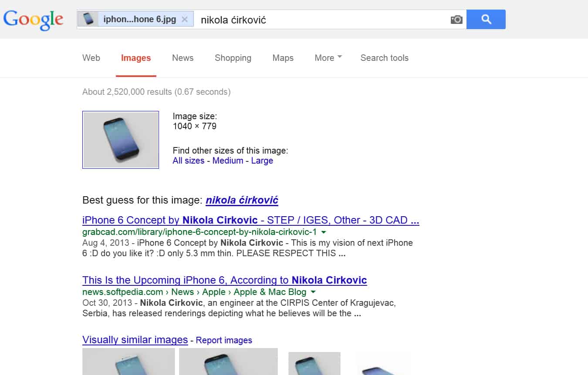Click the searched iPhone image thumbnail

tap(121, 140)
